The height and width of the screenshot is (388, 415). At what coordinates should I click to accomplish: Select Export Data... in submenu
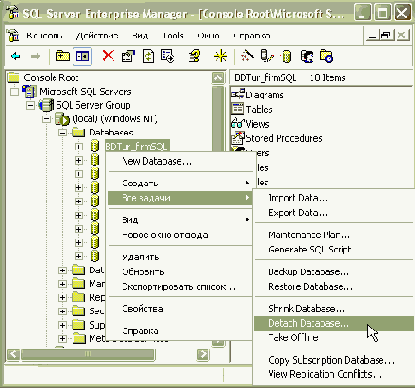coord(334,213)
